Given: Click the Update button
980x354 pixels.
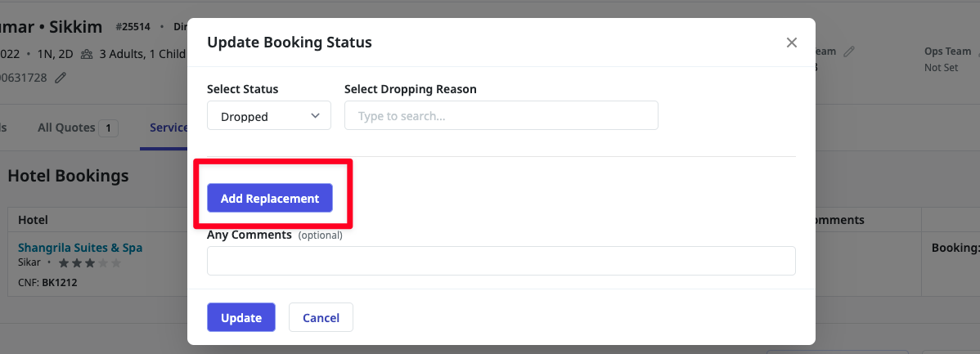Looking at the screenshot, I should tap(241, 317).
